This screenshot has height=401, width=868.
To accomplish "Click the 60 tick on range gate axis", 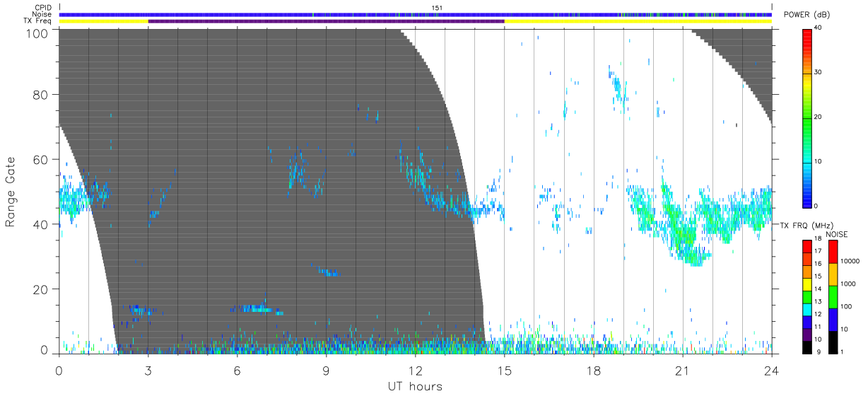I will [42, 160].
